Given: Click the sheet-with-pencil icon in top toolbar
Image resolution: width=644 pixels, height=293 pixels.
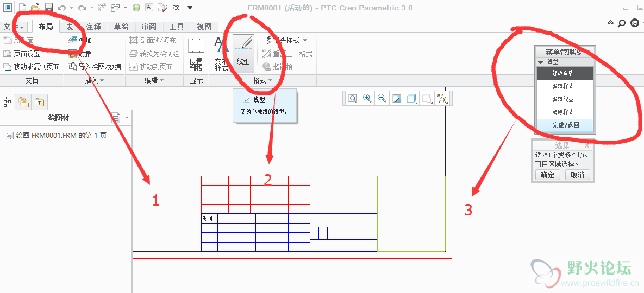Looking at the screenshot, I should point(162,8).
